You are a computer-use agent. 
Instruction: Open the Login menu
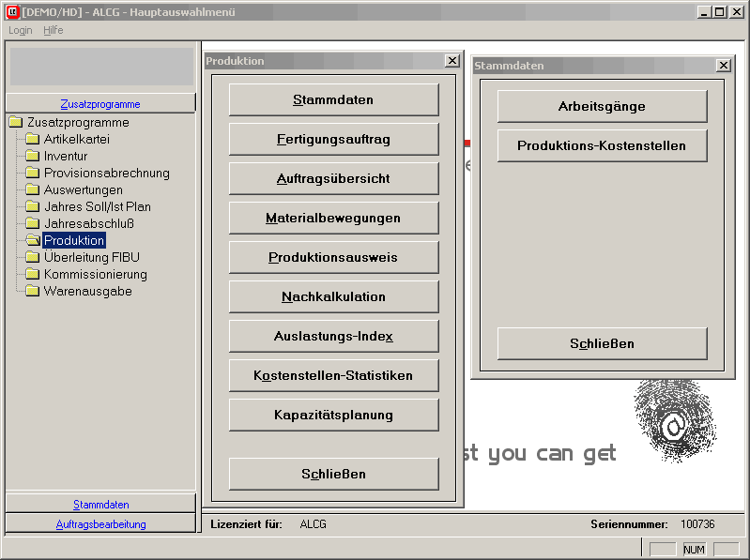click(21, 30)
